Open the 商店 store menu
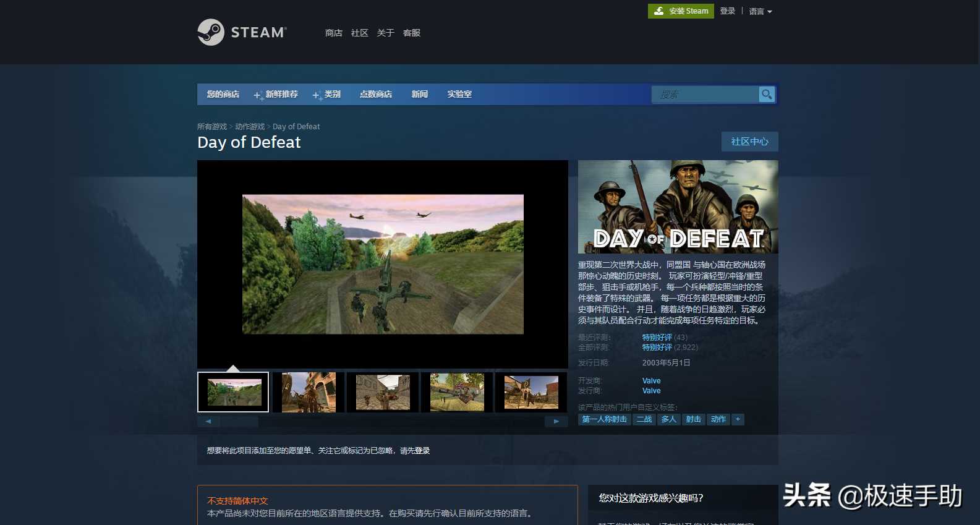The width and height of the screenshot is (980, 525). [x=333, y=33]
